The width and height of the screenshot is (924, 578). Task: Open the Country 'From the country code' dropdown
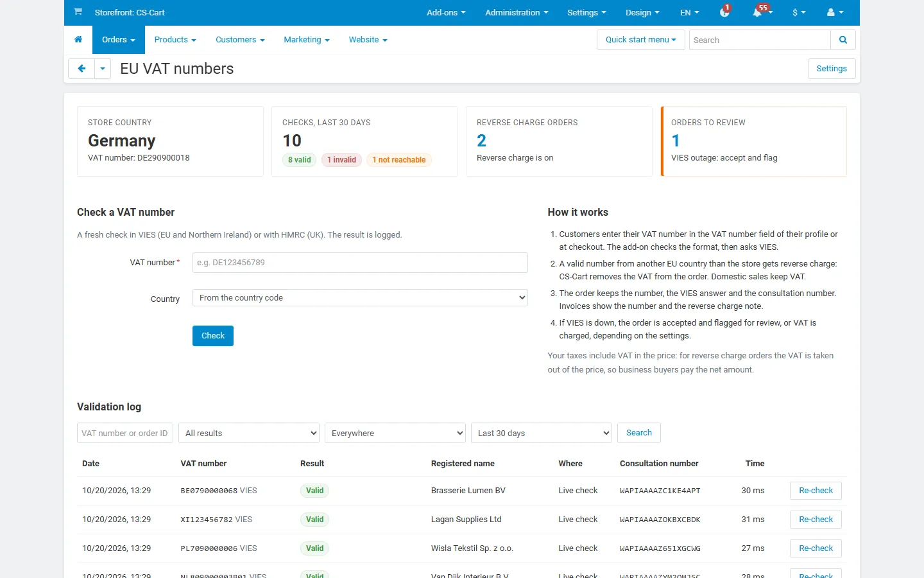click(x=360, y=298)
